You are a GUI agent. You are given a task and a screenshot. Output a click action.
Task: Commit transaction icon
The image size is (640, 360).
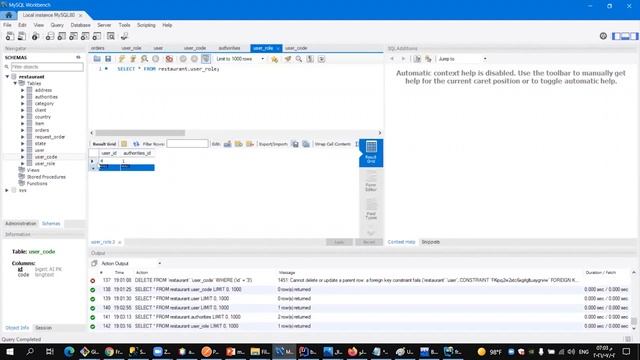coord(183,59)
